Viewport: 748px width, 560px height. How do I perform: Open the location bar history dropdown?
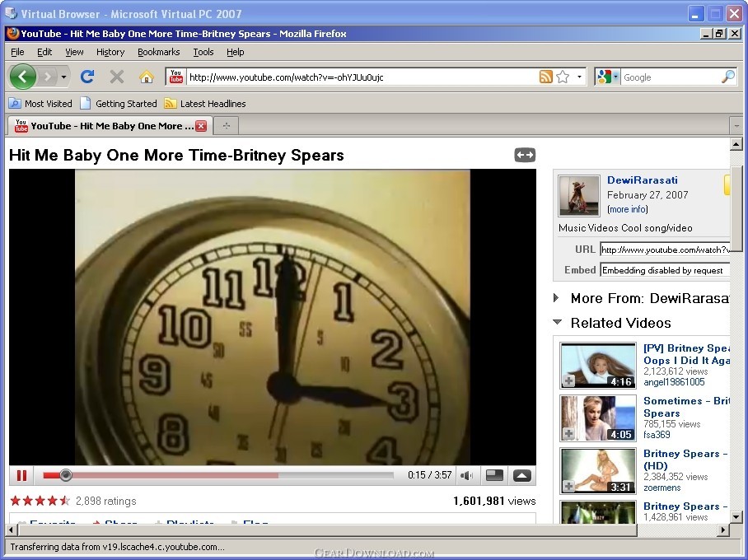coord(580,77)
